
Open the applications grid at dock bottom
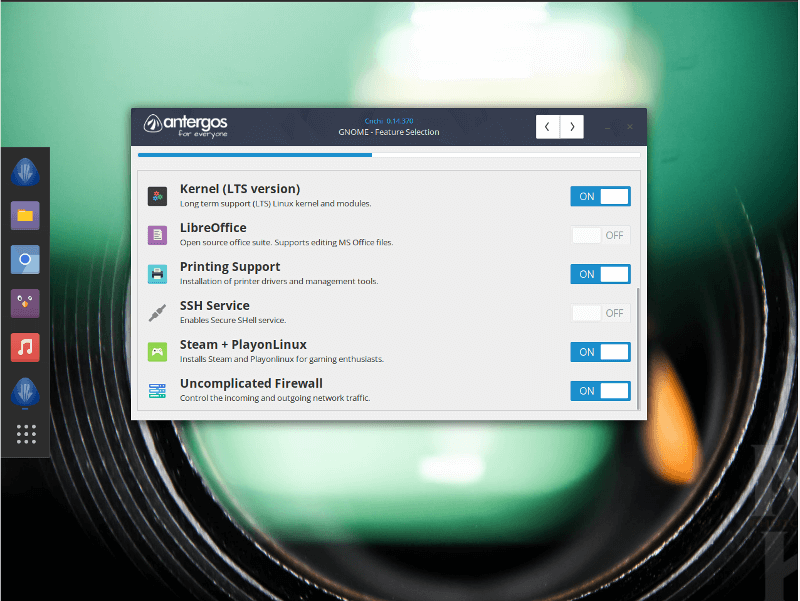[x=24, y=433]
